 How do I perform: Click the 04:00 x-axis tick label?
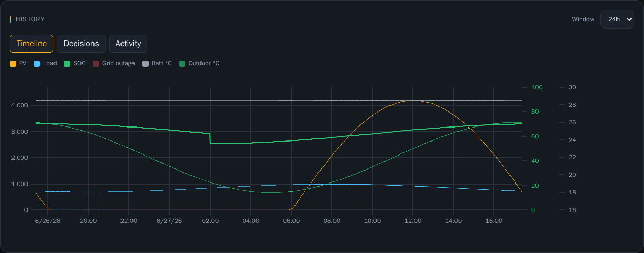[250, 221]
